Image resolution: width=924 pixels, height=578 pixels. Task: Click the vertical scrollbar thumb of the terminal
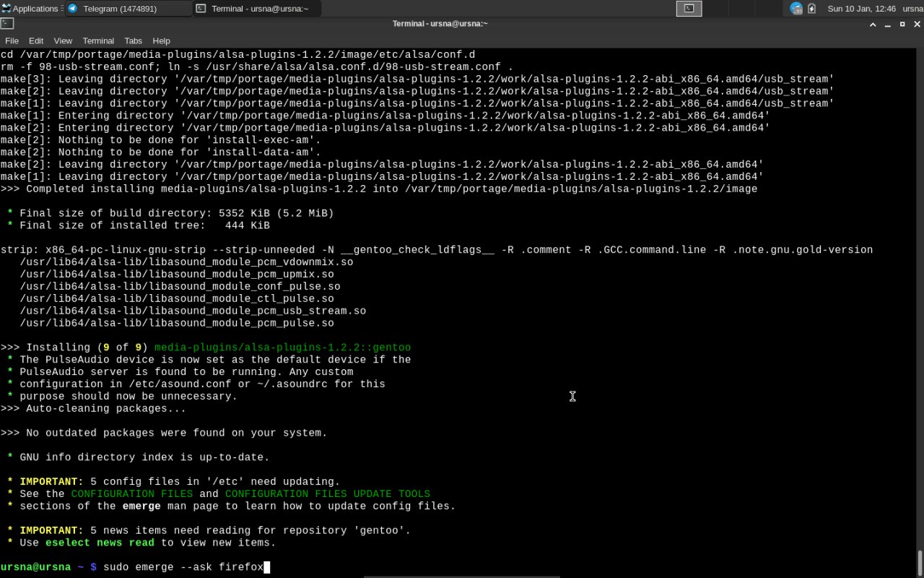tap(920, 562)
